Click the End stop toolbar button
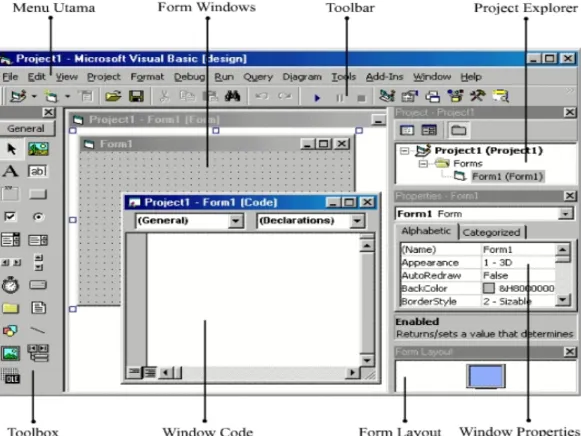 pyautogui.click(x=361, y=98)
